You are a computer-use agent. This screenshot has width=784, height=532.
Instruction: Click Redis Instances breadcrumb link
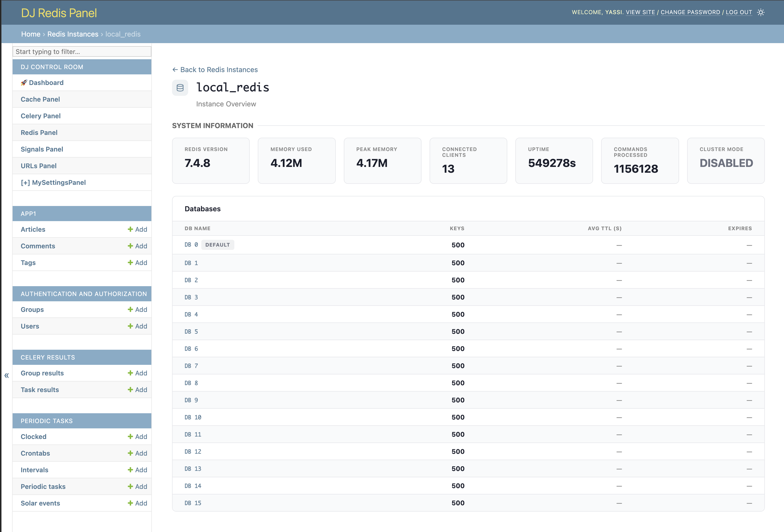pos(73,34)
